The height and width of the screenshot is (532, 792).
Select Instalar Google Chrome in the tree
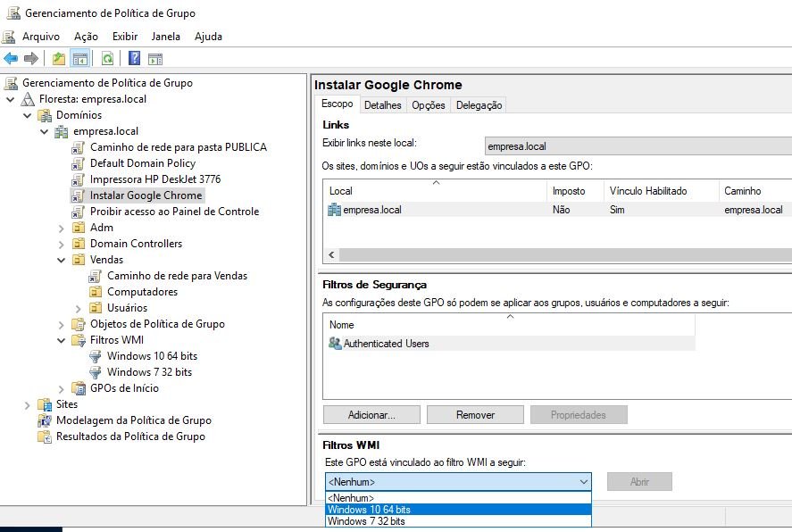146,195
